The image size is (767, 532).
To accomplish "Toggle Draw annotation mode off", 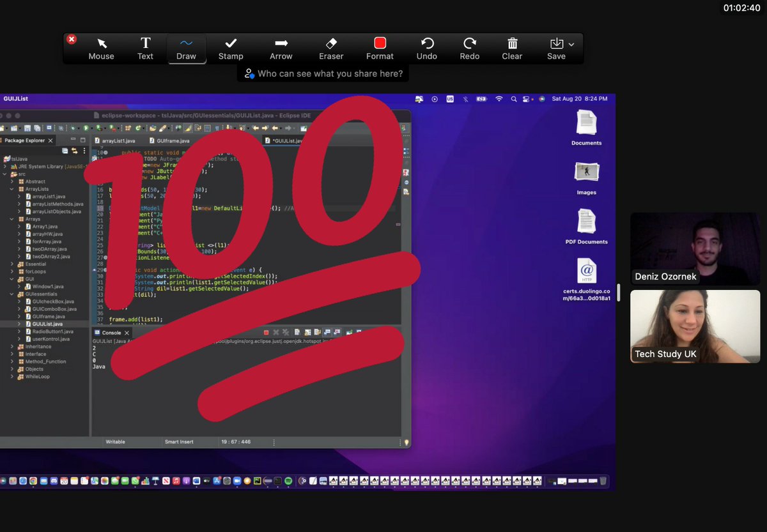I will (x=186, y=48).
